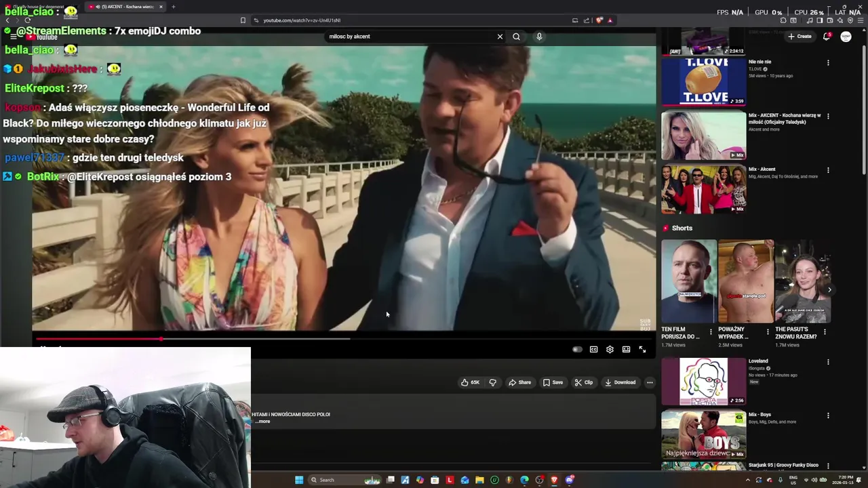Open options for THE PASUT'S ZNOWU RAZEM short

tap(825, 332)
